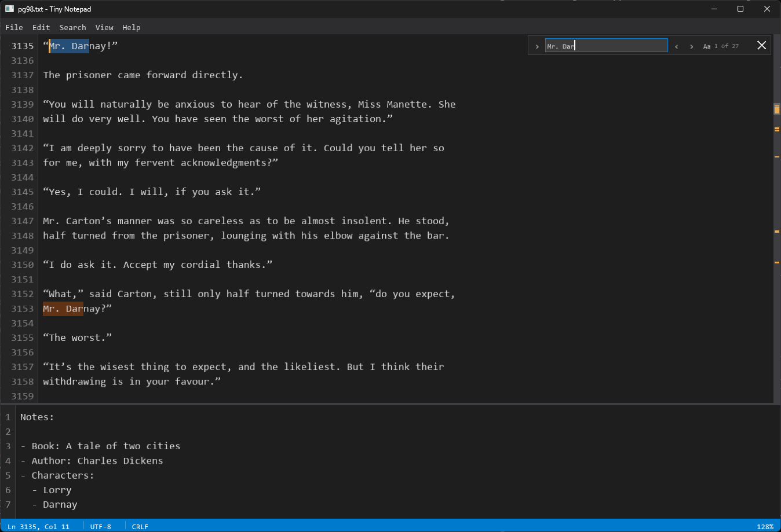Click the line 'will do very well. You have seen'
Viewport: 781px width, 532px height.
click(x=218, y=119)
